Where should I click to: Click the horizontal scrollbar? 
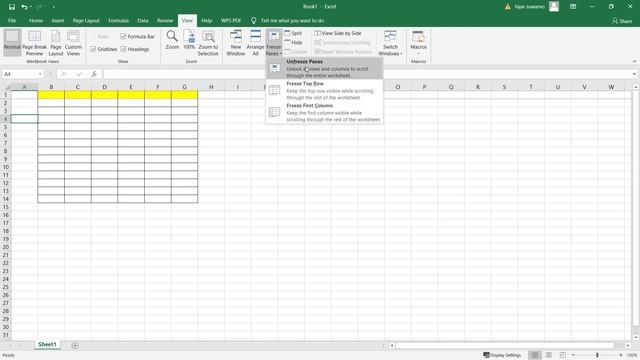point(504,345)
